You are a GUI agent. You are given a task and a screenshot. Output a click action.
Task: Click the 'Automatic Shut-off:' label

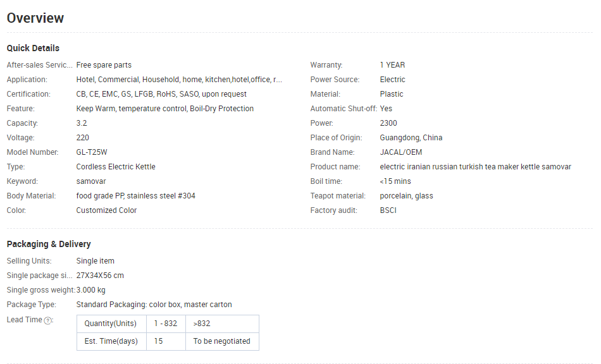(344, 109)
